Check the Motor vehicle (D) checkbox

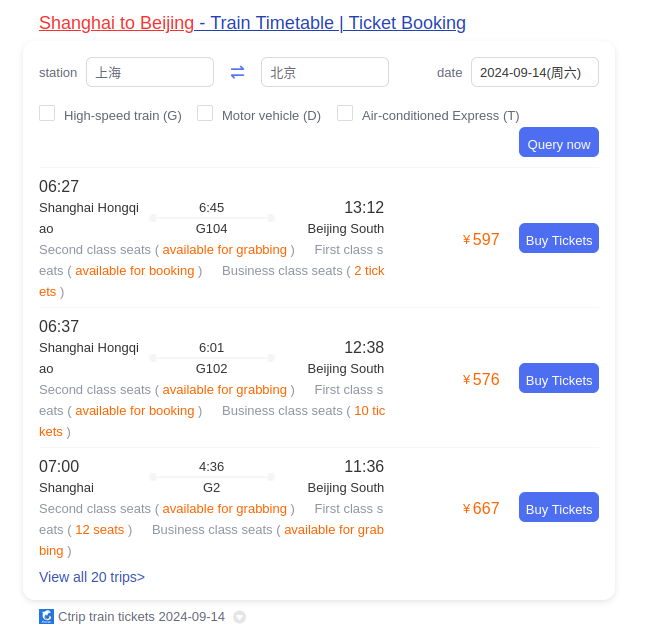point(205,113)
